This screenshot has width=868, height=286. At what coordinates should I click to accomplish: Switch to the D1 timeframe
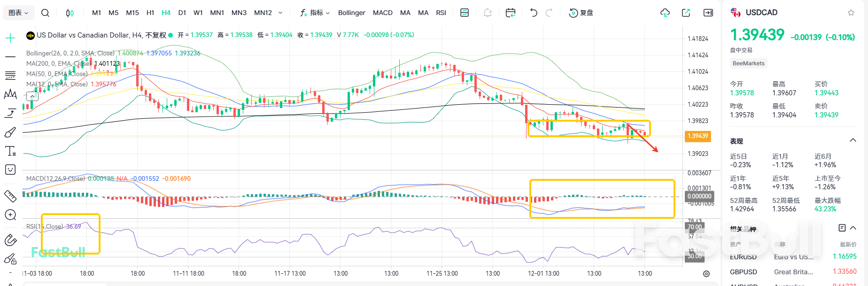[182, 13]
